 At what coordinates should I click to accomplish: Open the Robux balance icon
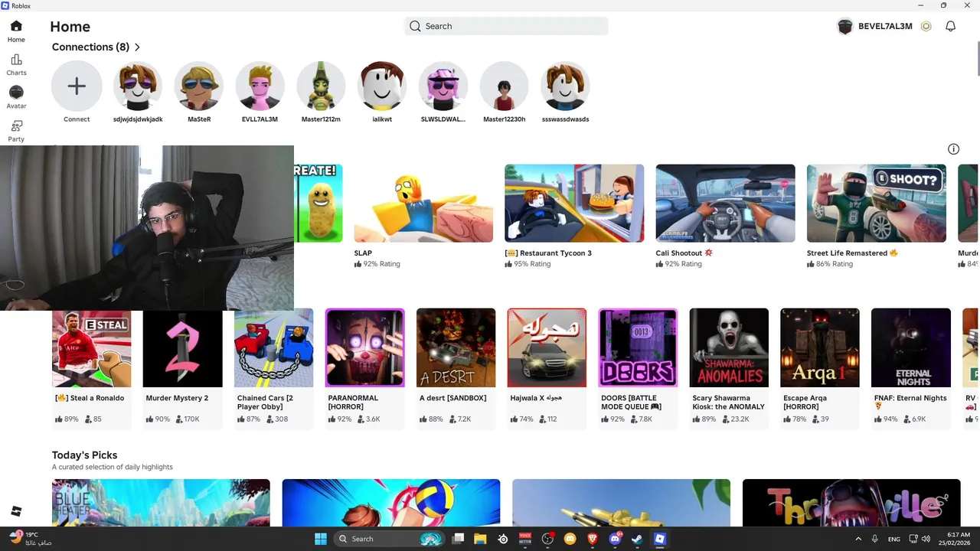point(926,26)
